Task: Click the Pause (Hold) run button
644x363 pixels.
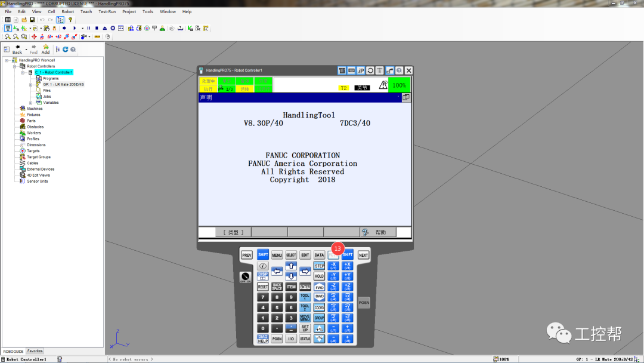Action: click(89, 29)
